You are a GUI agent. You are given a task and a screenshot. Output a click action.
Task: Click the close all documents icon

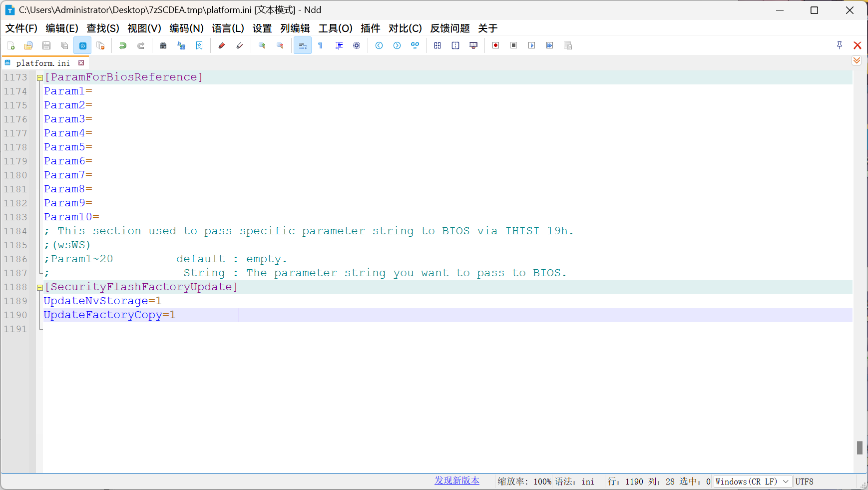100,45
